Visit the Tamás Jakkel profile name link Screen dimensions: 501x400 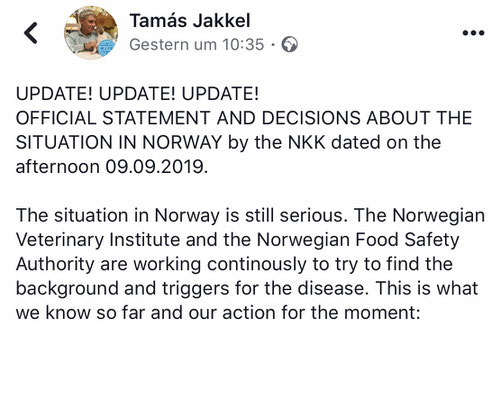pos(190,21)
